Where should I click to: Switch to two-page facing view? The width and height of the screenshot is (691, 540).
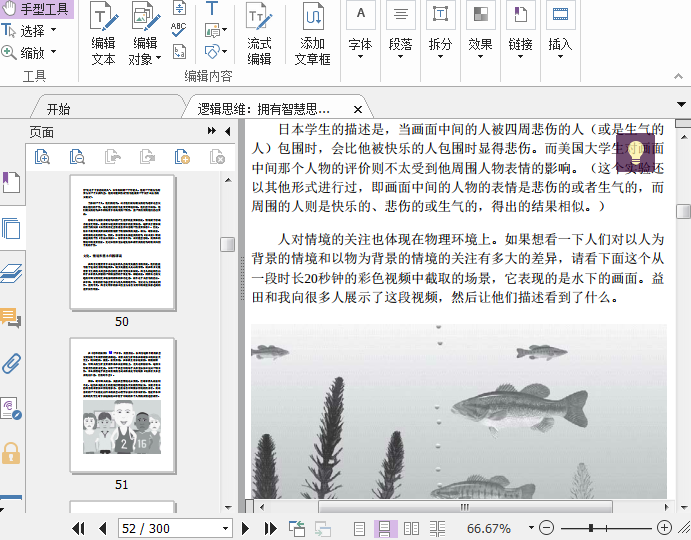pos(411,528)
